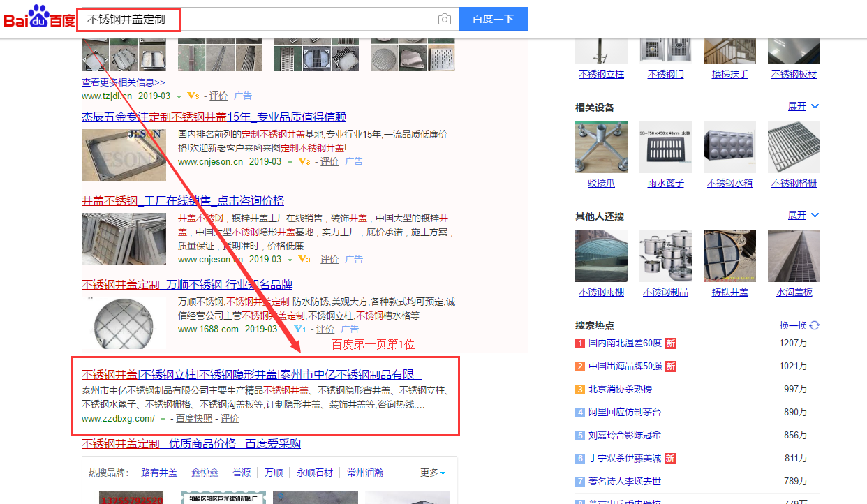Open 铸铁井盖 picture
The width and height of the screenshot is (867, 504).
[x=729, y=256]
